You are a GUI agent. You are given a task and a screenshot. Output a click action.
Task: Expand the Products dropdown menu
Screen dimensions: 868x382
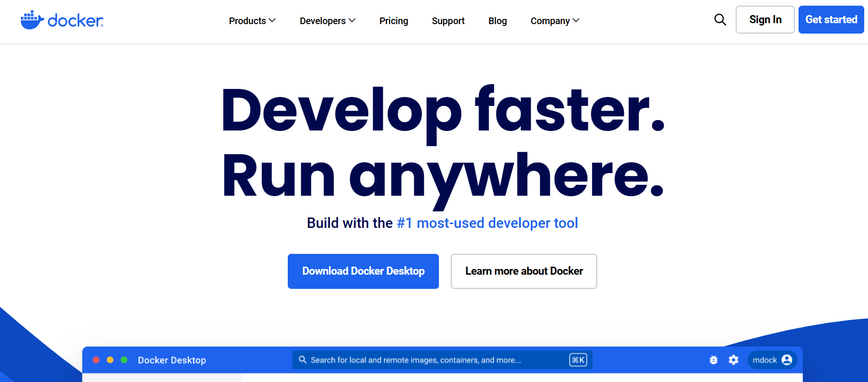252,21
